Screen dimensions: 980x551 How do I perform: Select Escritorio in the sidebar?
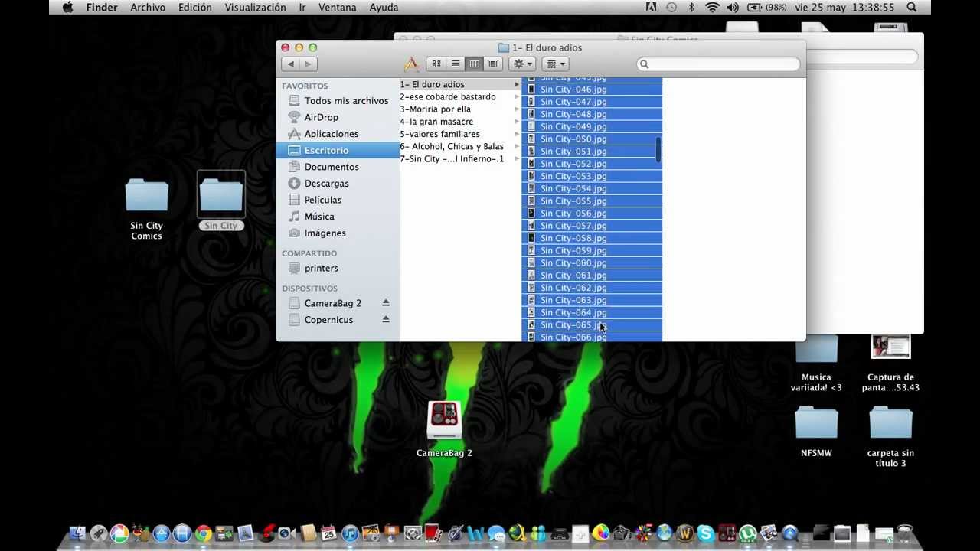click(338, 151)
